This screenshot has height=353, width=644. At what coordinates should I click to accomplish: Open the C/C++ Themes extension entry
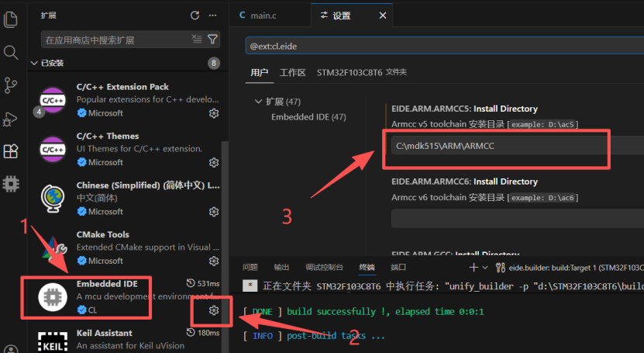pos(127,149)
